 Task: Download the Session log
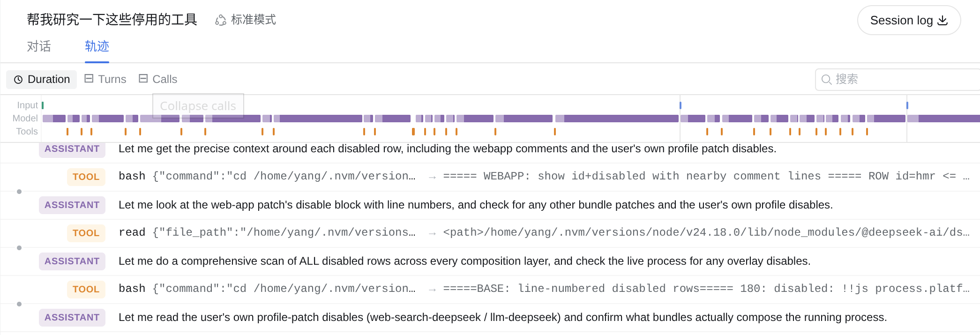coord(909,20)
